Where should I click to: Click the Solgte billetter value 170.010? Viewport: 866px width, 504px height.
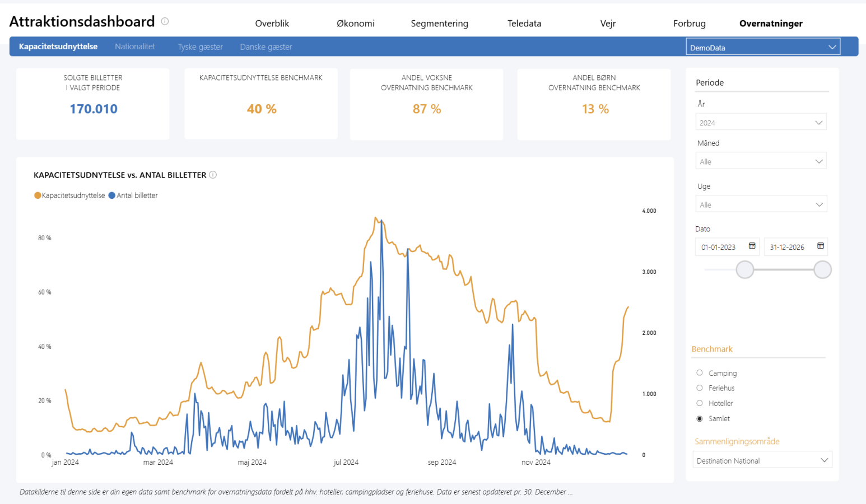point(94,109)
